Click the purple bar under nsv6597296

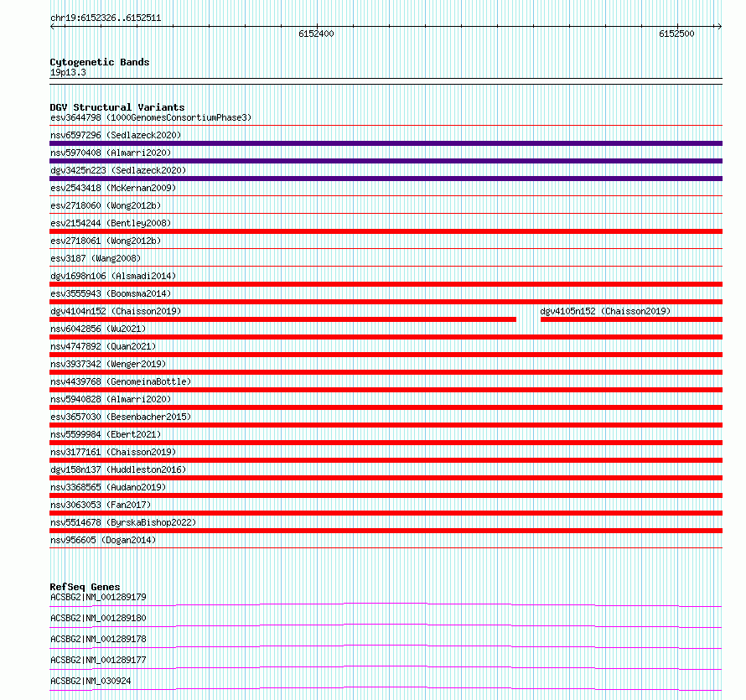(x=386, y=143)
